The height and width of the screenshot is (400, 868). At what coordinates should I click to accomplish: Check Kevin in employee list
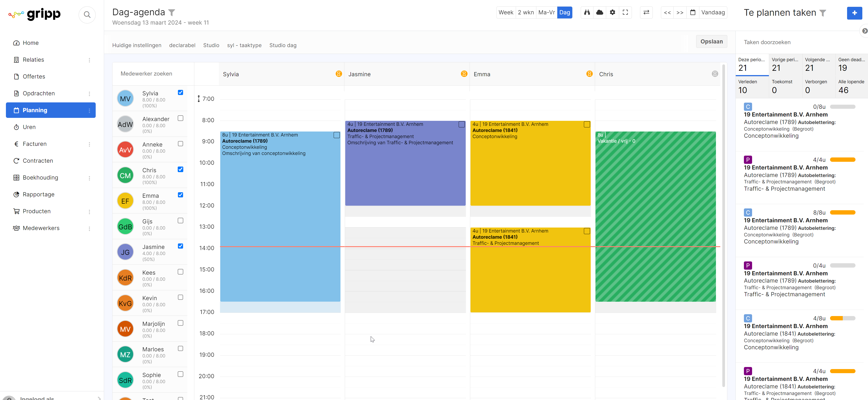click(180, 297)
